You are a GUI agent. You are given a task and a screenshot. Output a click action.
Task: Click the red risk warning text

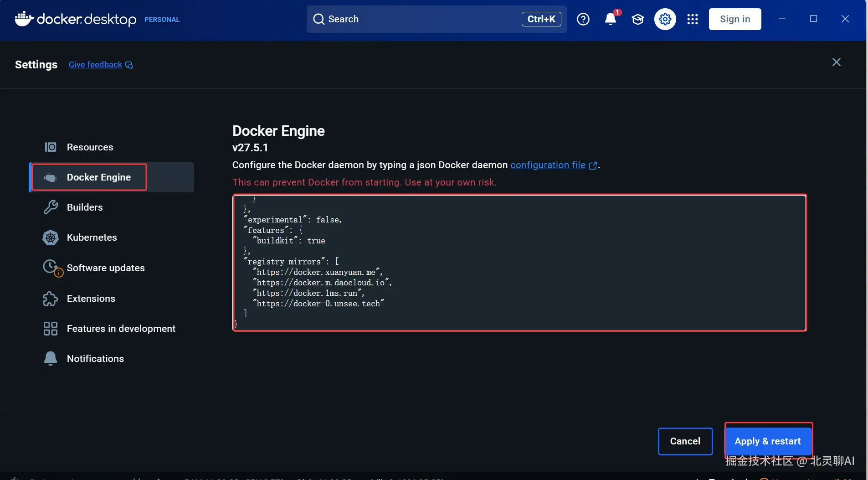[365, 182]
